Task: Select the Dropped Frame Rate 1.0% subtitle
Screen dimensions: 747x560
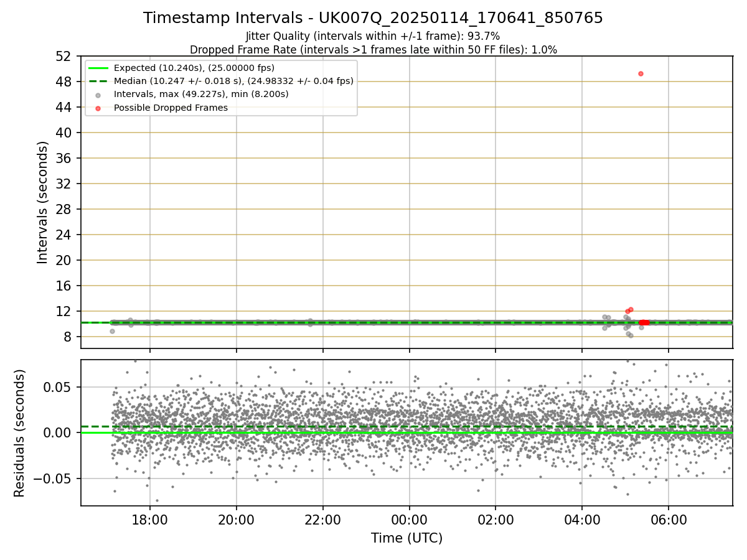Action: pos(373,50)
